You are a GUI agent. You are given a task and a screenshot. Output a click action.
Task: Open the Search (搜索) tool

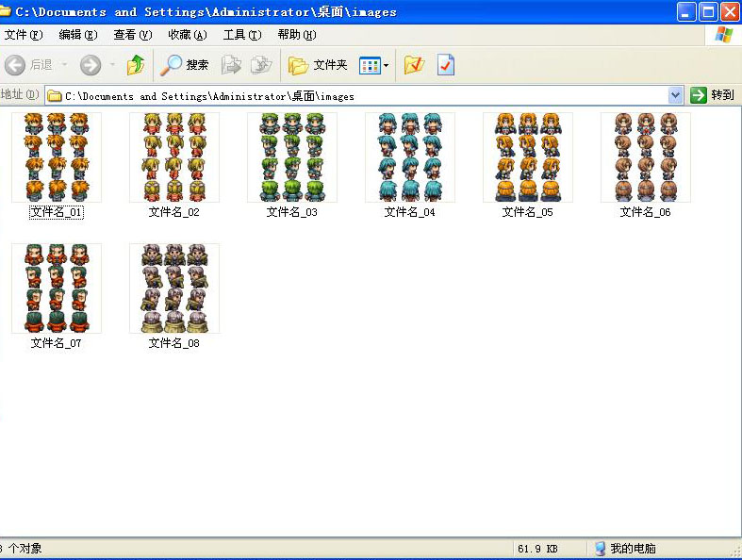tap(185, 65)
